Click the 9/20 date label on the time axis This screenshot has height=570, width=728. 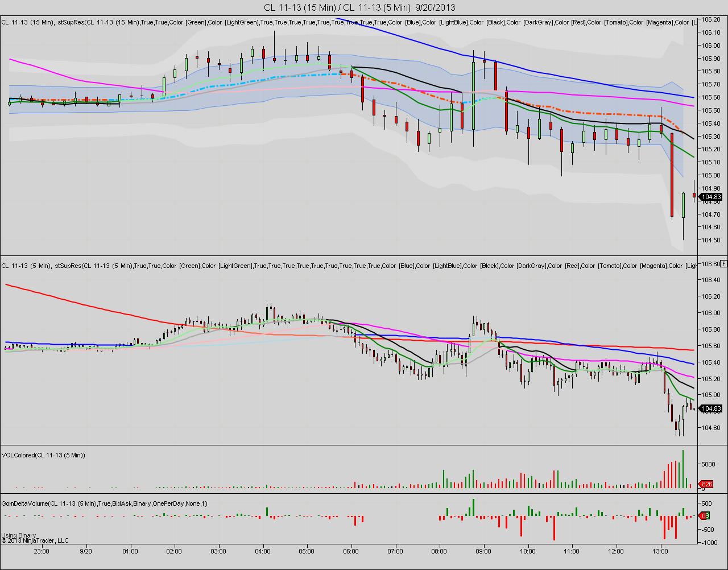(86, 551)
